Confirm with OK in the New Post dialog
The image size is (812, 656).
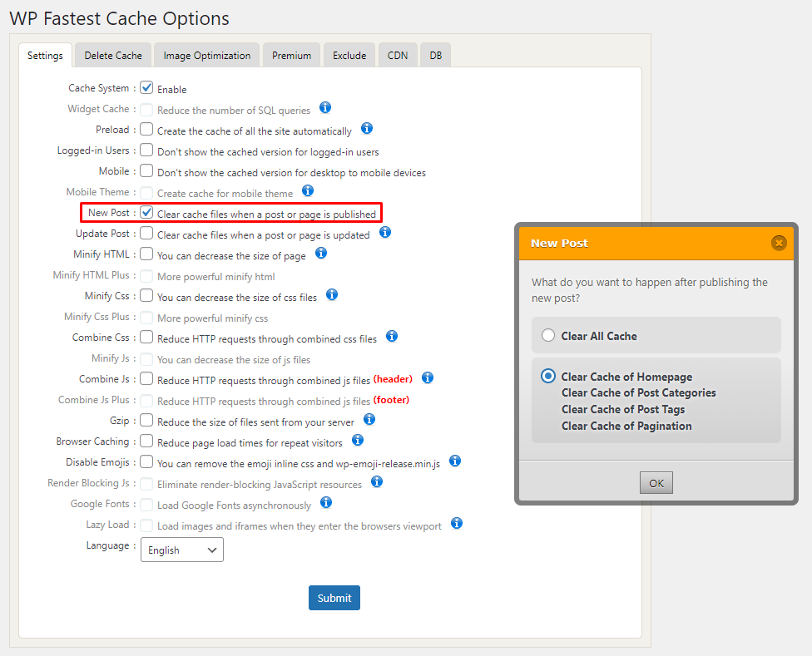(x=656, y=482)
